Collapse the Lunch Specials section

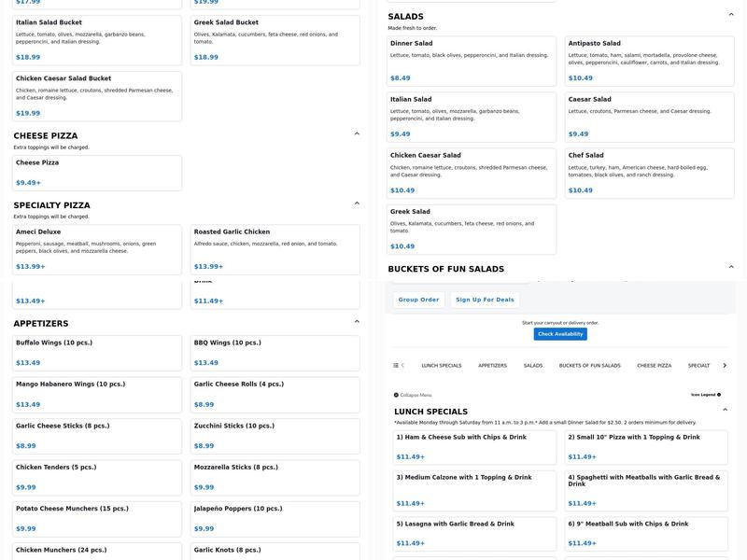tap(726, 410)
